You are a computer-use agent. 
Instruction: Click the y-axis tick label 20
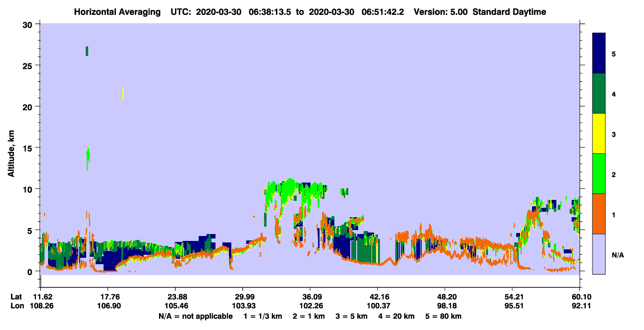(x=28, y=106)
